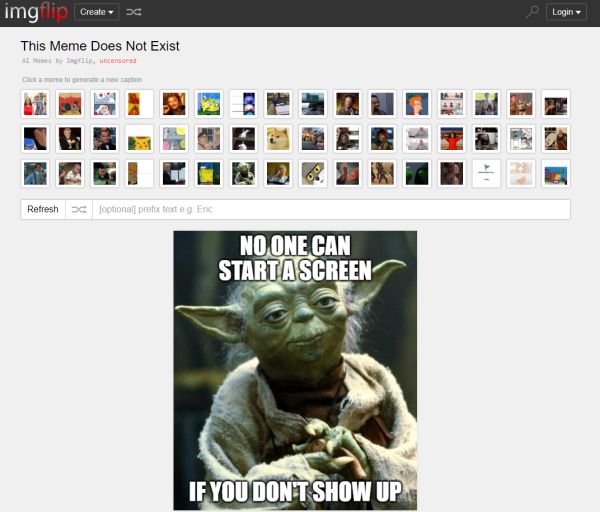Select the Doge meme thumbnail

[x=278, y=139]
